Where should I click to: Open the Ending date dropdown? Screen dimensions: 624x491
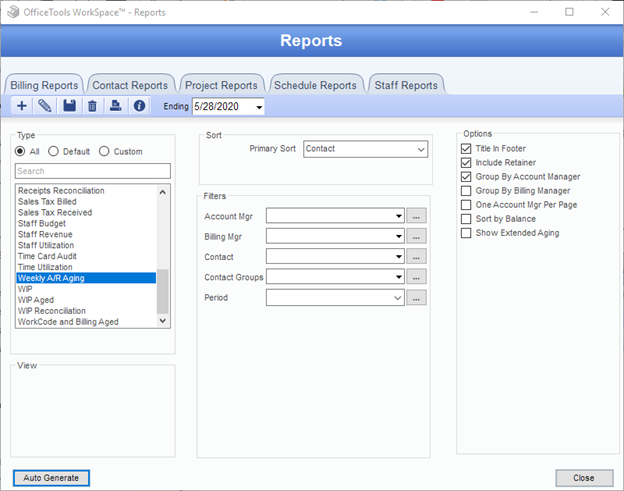259,107
